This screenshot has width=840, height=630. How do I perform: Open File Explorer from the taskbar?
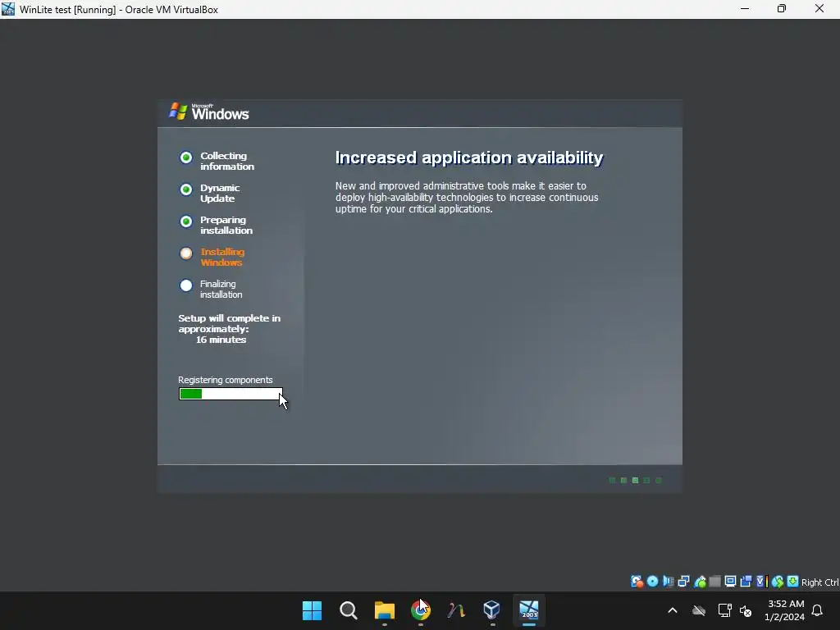point(384,610)
